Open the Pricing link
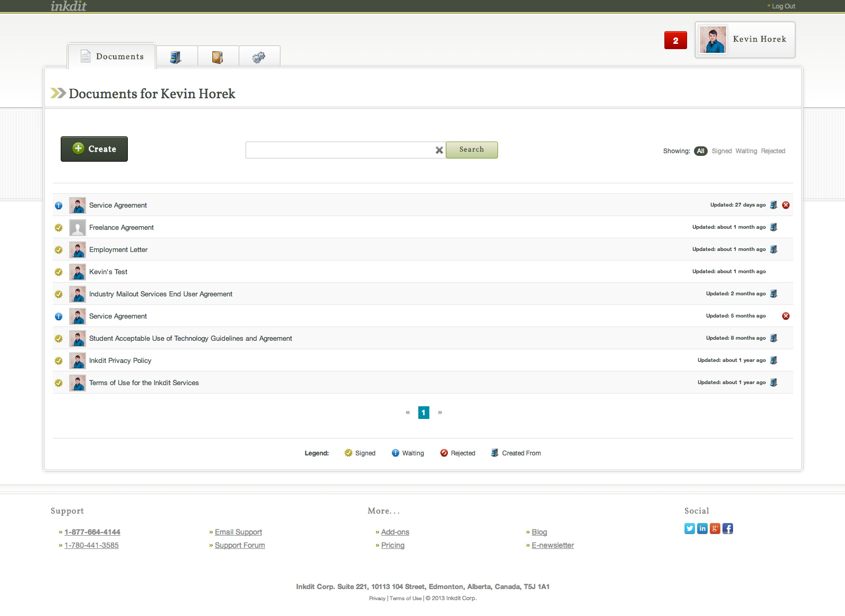The width and height of the screenshot is (845, 616). 393,545
